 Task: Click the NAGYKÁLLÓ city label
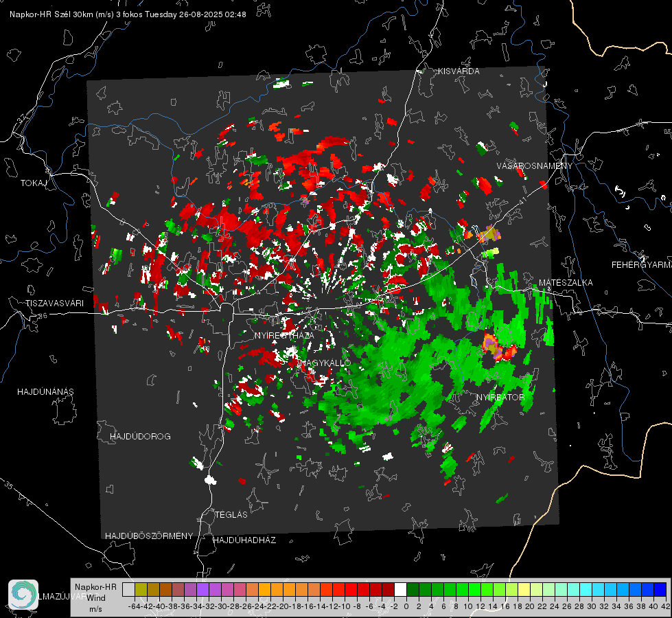(324, 363)
